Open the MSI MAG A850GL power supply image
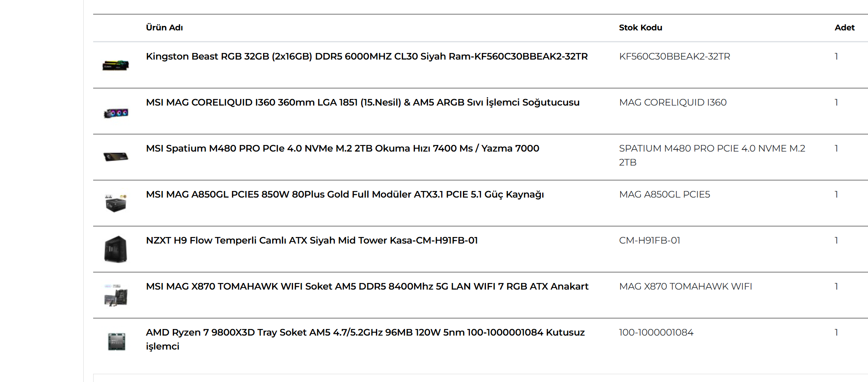This screenshot has height=382, width=868. pos(116,203)
